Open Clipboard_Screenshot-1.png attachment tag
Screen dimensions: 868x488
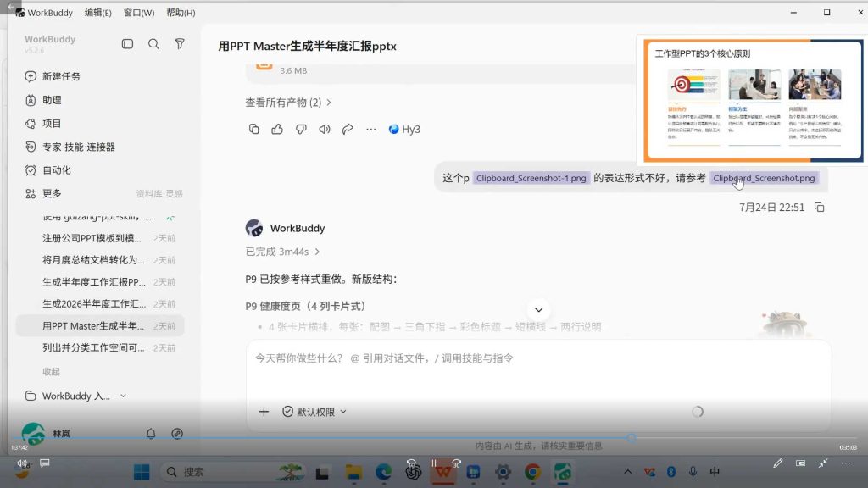531,178
